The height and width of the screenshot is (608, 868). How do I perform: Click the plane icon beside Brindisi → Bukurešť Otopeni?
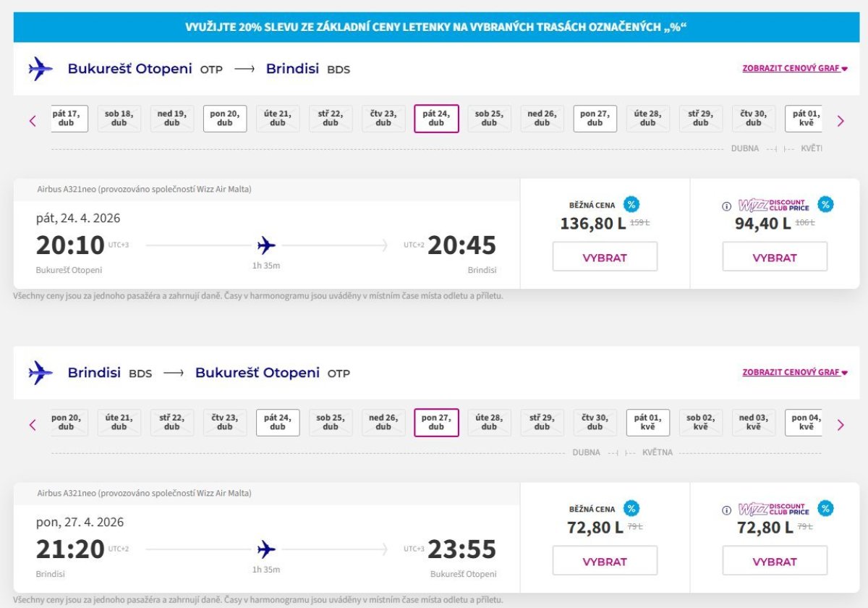(41, 373)
